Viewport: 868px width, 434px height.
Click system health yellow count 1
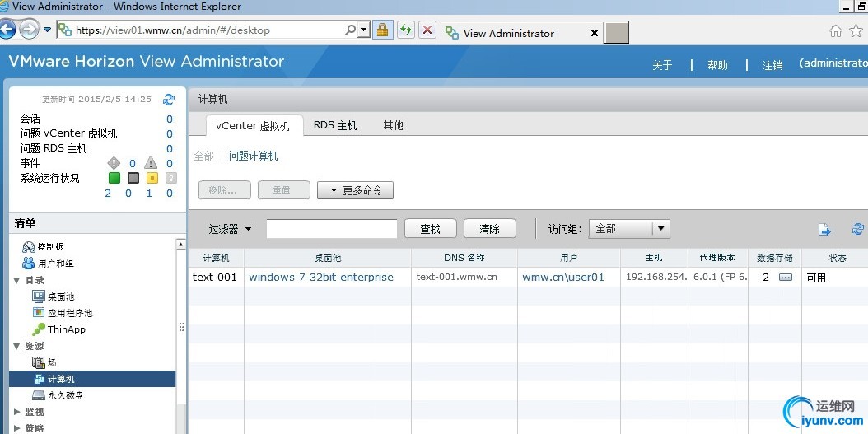(149, 194)
